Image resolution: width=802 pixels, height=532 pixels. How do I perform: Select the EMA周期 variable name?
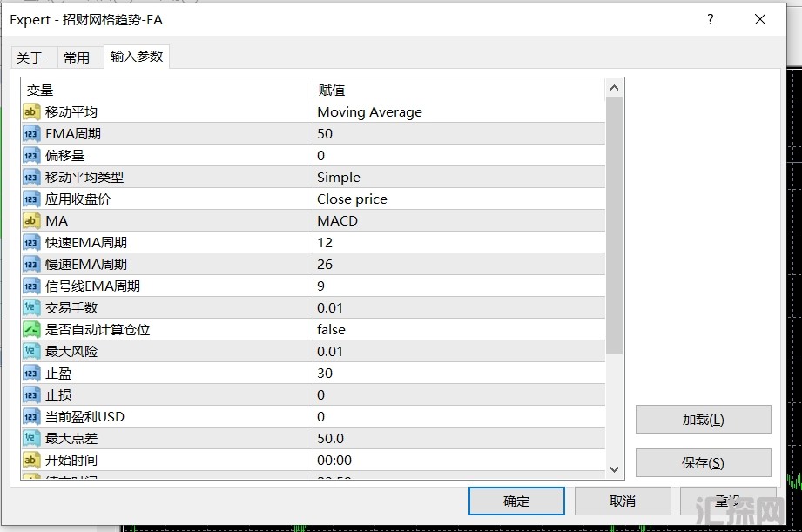coord(73,134)
